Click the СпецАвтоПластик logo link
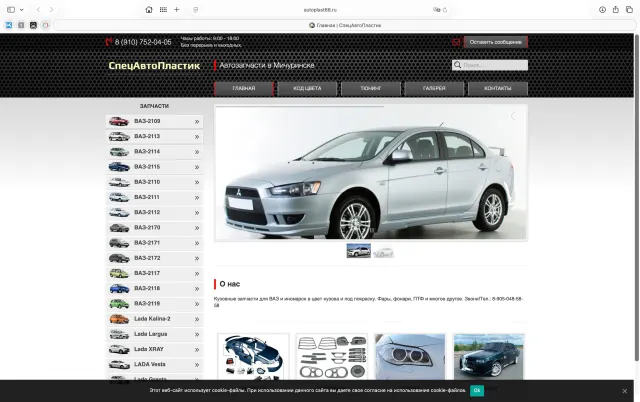This screenshot has height=402, width=640. tap(154, 66)
